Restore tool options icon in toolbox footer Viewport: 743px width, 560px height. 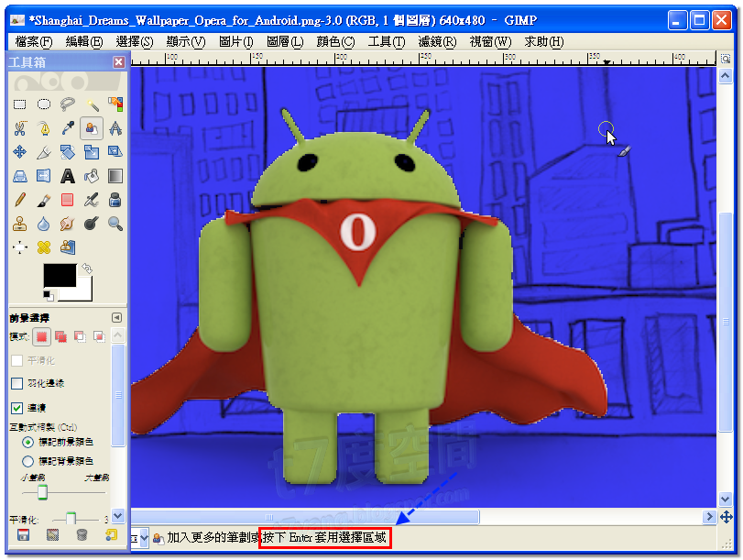click(52, 535)
